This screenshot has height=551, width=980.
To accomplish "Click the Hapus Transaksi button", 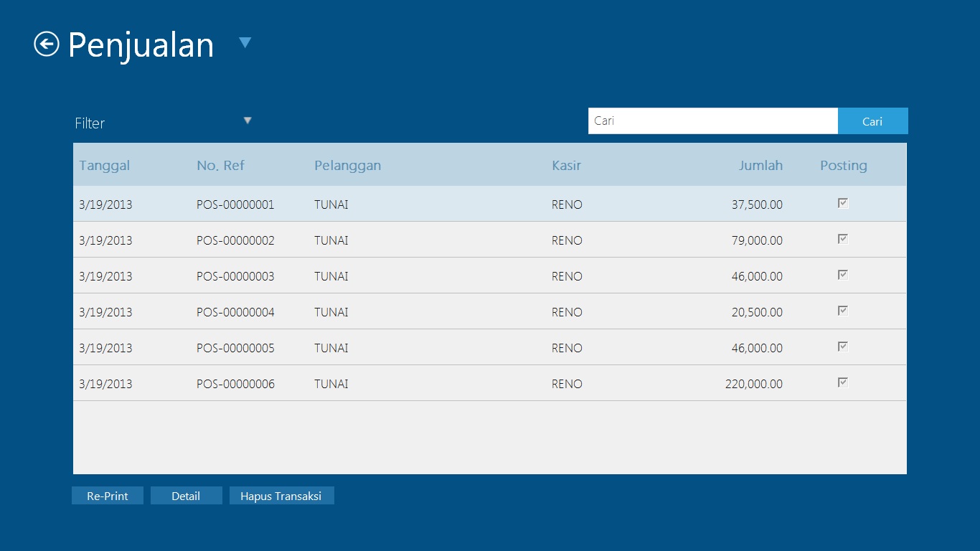I will point(281,496).
